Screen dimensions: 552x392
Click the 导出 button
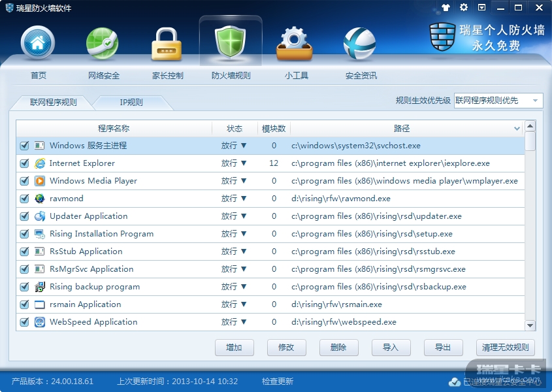(x=443, y=348)
